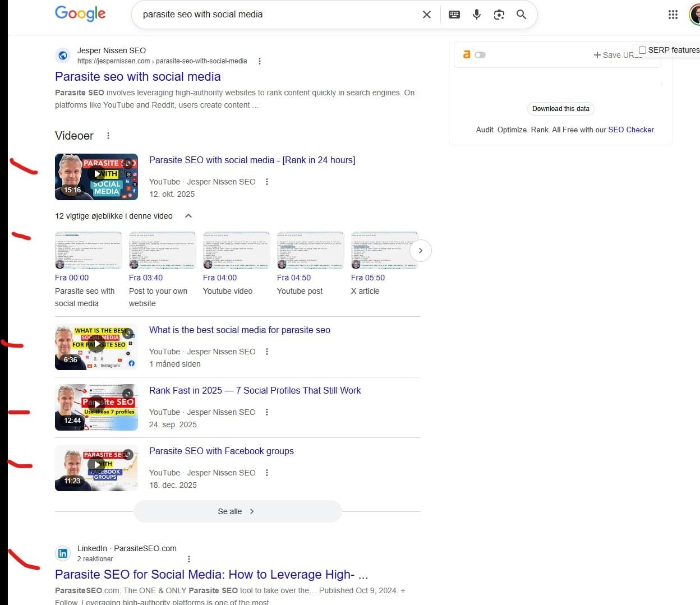Click Download this data button
The image size is (700, 605).
tap(561, 109)
